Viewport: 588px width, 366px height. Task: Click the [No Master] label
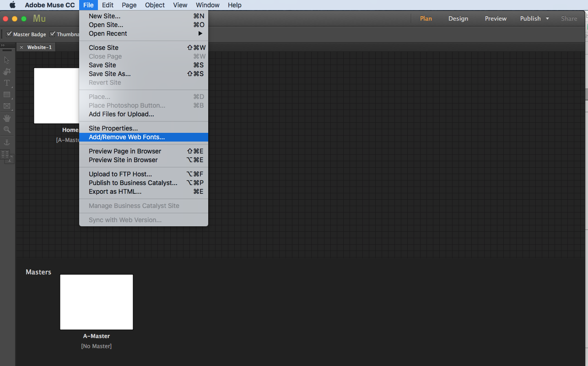tap(97, 346)
